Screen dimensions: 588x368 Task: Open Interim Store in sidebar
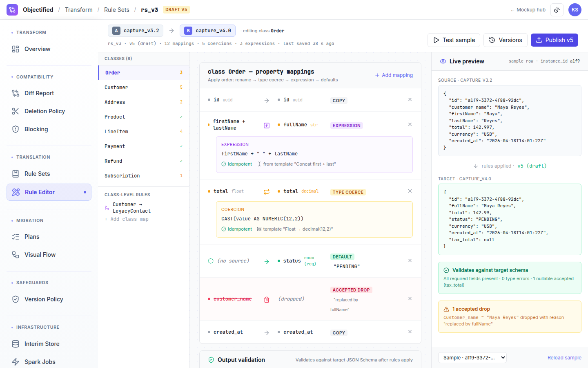(49, 344)
